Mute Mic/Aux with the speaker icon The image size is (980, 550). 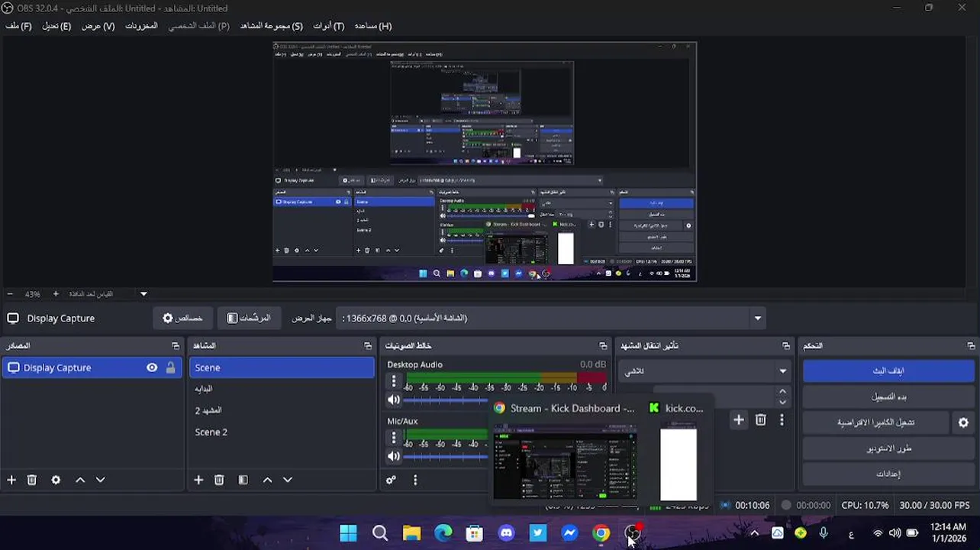(394, 456)
